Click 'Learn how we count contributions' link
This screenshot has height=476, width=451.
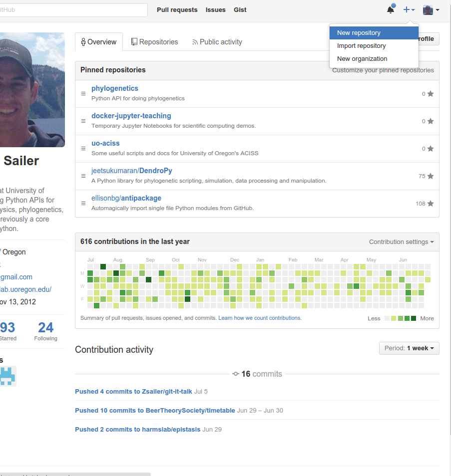(260, 318)
